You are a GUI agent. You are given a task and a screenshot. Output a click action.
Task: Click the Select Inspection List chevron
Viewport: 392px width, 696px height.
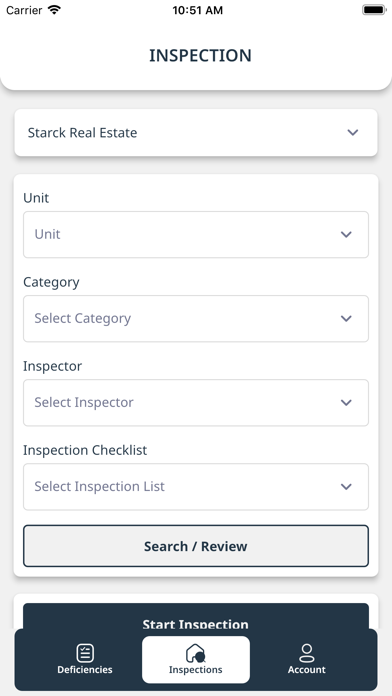pos(346,486)
